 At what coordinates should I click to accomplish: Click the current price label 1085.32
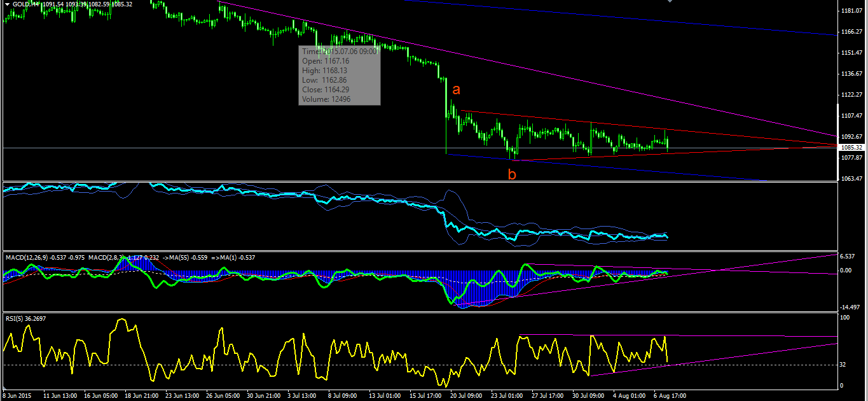tap(852, 148)
